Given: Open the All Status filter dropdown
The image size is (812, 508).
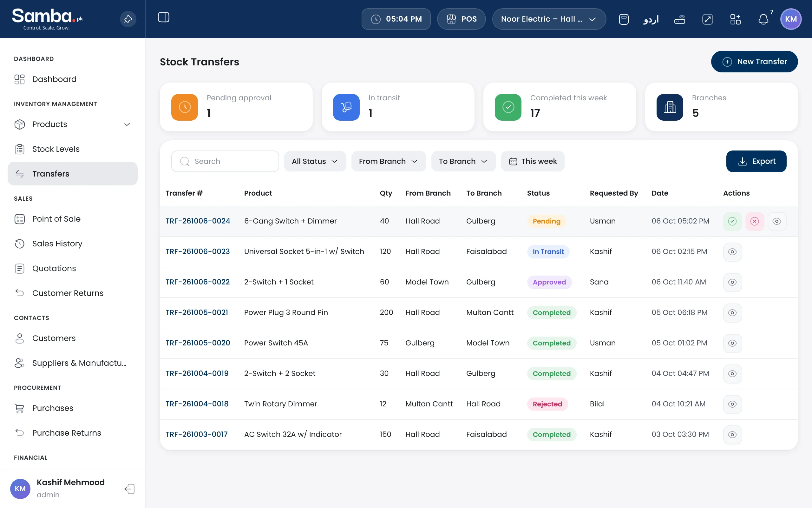Looking at the screenshot, I should (x=315, y=161).
